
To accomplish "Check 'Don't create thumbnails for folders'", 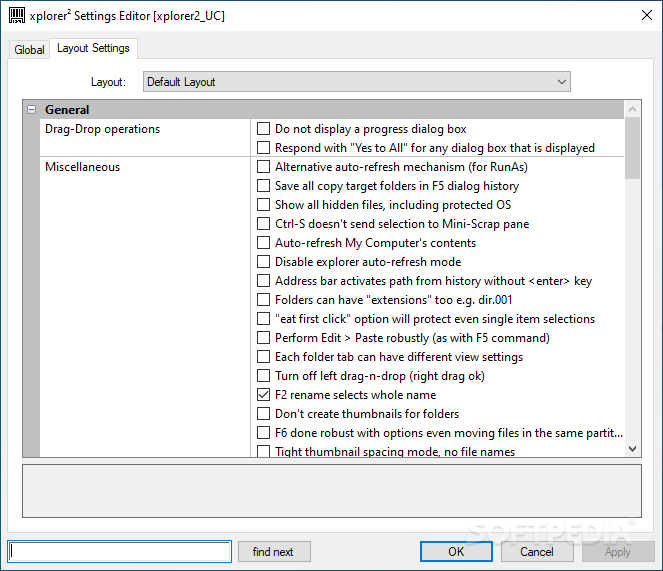I will tap(263, 414).
